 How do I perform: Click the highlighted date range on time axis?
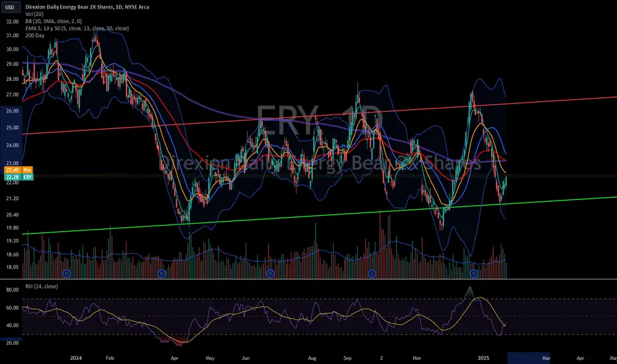(x=528, y=358)
